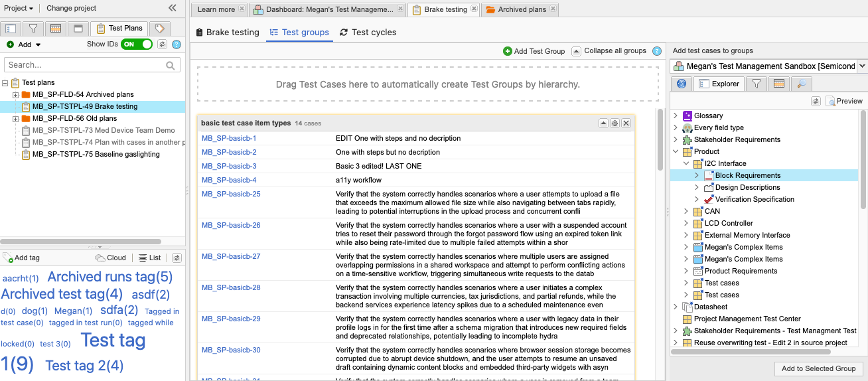Open help icon next to Collapse all groups
868x381 pixels.
[x=657, y=51]
